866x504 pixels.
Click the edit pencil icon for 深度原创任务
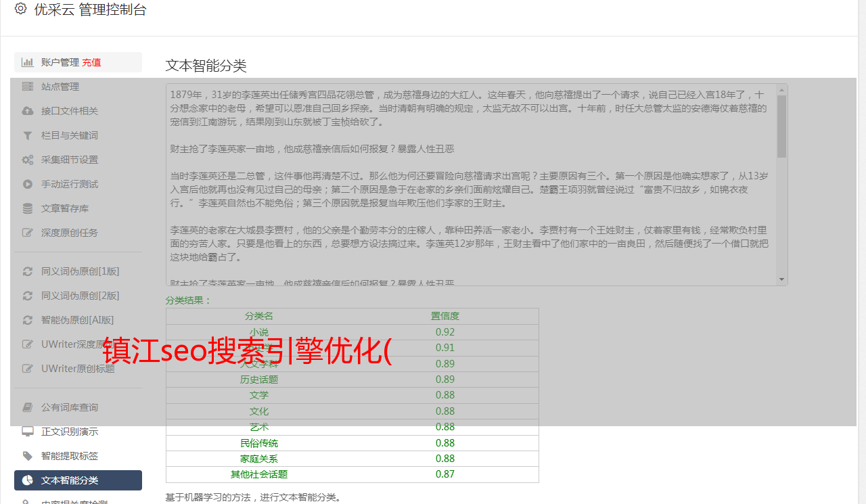point(27,233)
